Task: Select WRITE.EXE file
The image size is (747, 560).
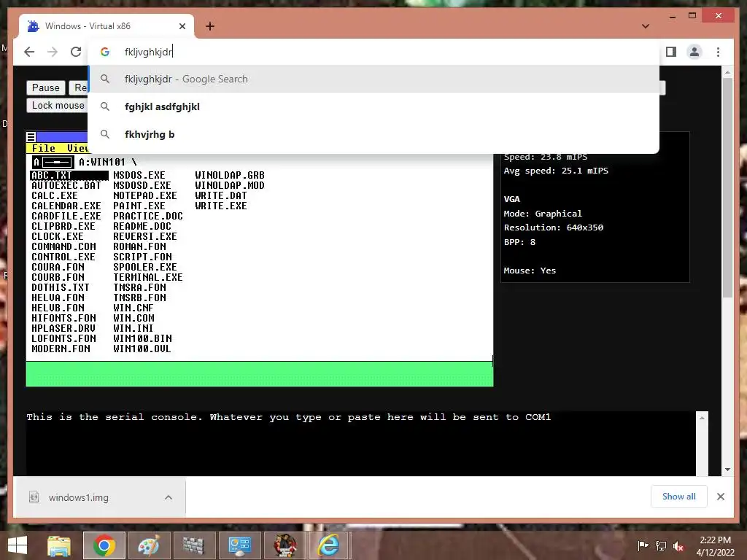Action: pos(221,206)
